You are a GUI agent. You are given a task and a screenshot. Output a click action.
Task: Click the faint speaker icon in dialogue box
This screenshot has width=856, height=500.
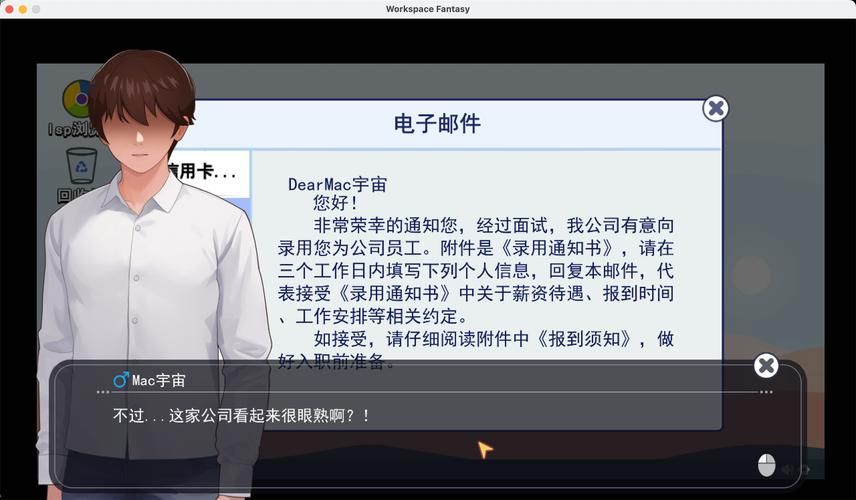(788, 470)
